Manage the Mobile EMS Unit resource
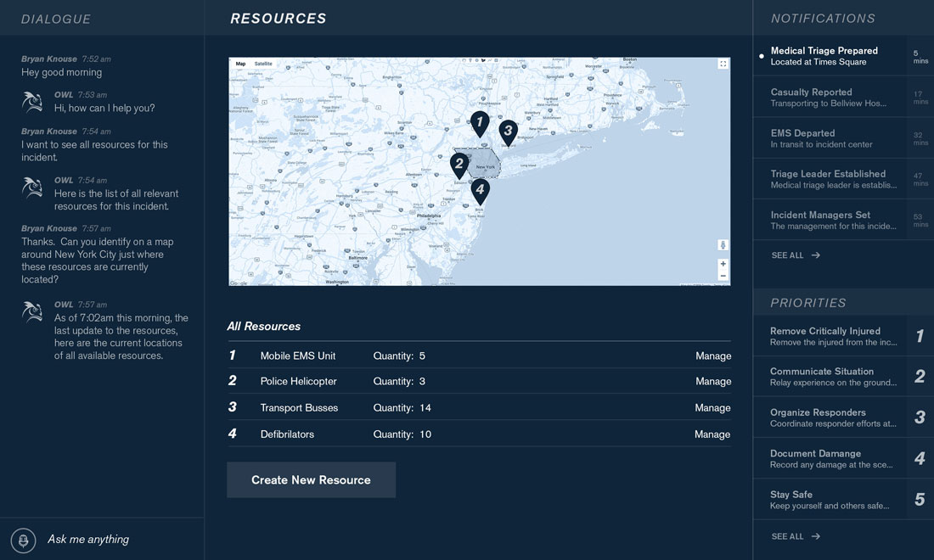This screenshot has width=934, height=560. (712, 356)
